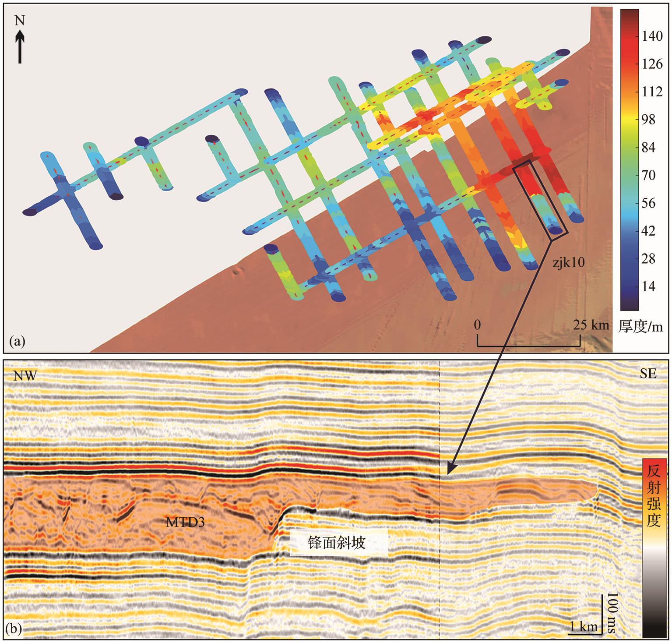Click the '0' scale bar origin

pos(478,325)
